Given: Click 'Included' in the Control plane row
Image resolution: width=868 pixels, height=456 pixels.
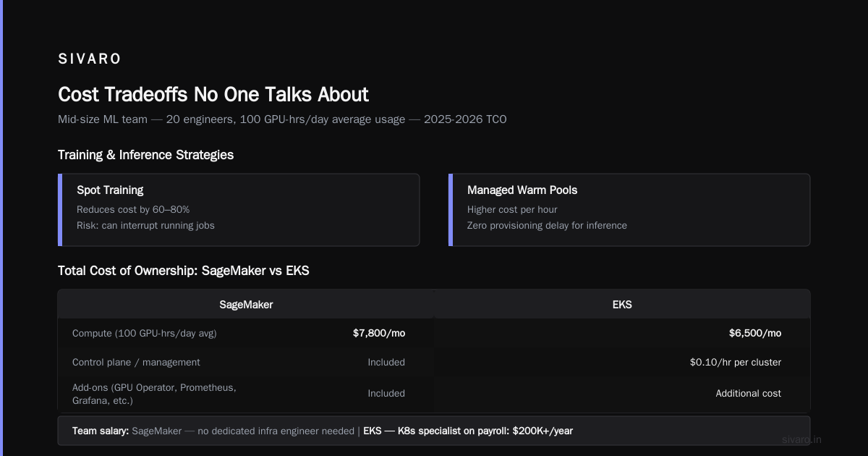Looking at the screenshot, I should click(x=386, y=362).
